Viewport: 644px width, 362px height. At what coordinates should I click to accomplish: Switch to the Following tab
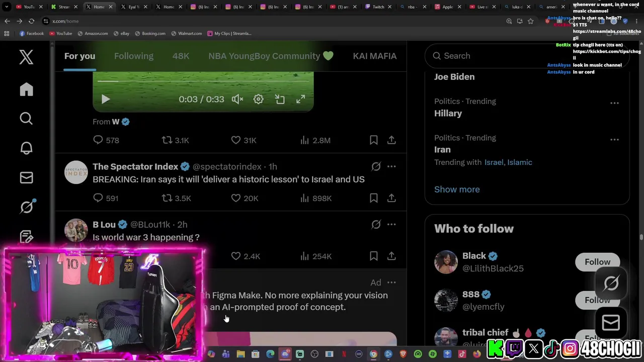tap(133, 56)
